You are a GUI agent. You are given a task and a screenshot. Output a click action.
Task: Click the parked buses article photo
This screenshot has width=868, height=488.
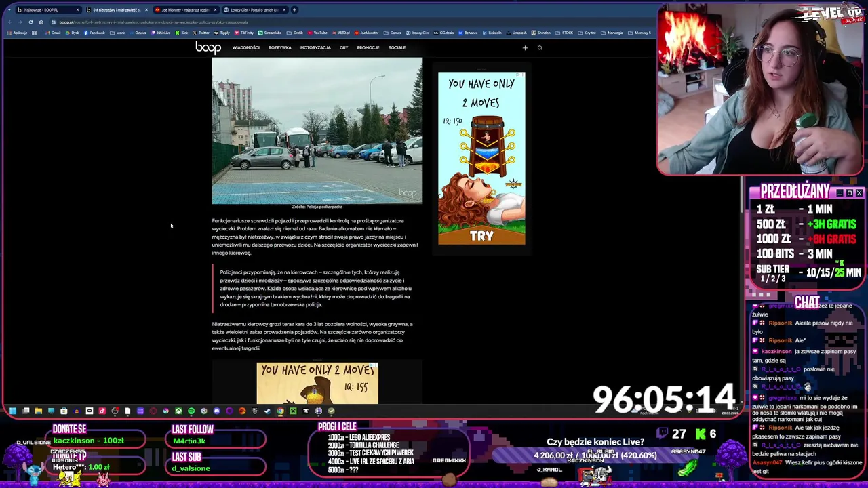tap(317, 130)
